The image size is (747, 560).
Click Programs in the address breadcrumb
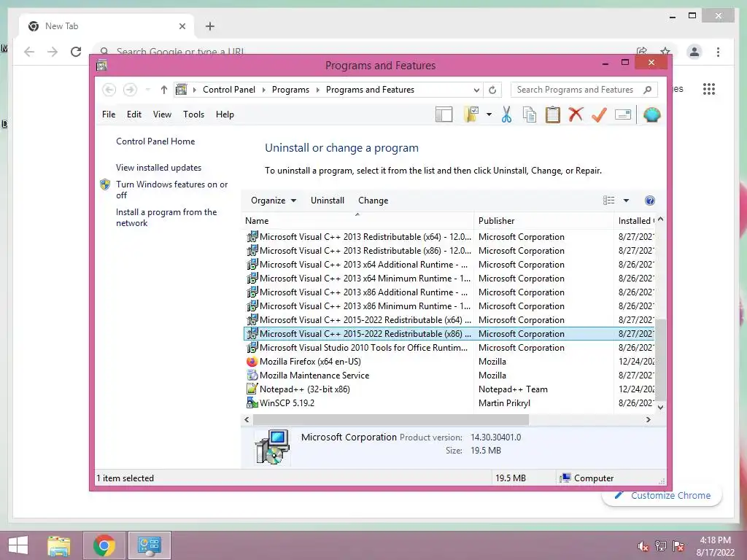click(290, 90)
